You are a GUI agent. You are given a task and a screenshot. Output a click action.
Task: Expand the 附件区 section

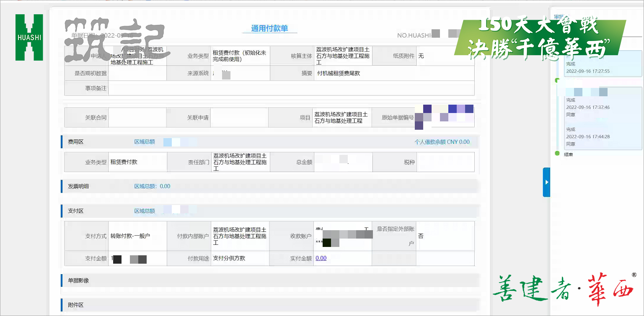point(76,305)
